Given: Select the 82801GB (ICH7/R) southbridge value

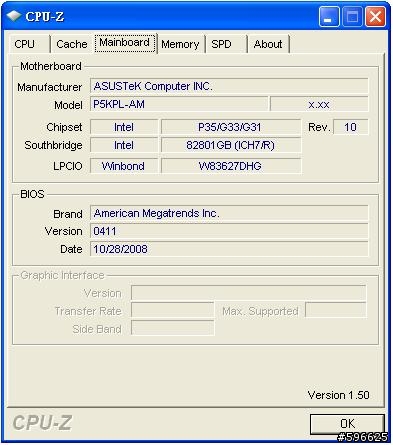Looking at the screenshot, I should tap(231, 145).
